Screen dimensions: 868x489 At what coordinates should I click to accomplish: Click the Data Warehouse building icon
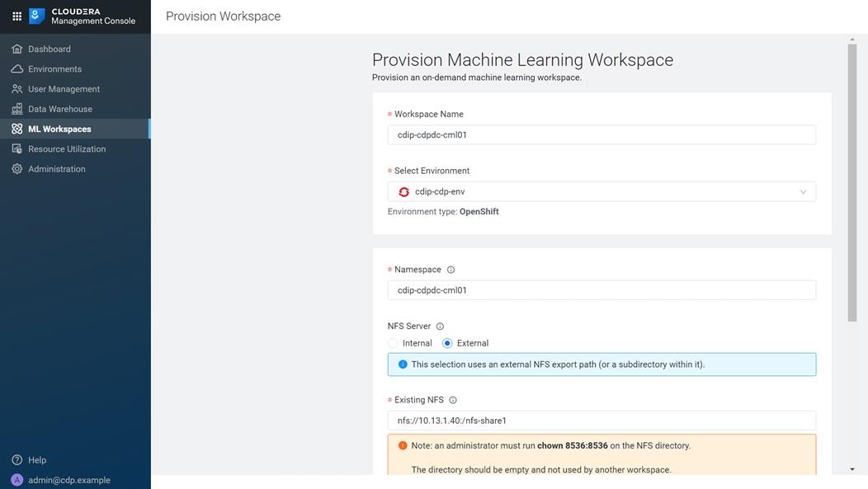17,108
